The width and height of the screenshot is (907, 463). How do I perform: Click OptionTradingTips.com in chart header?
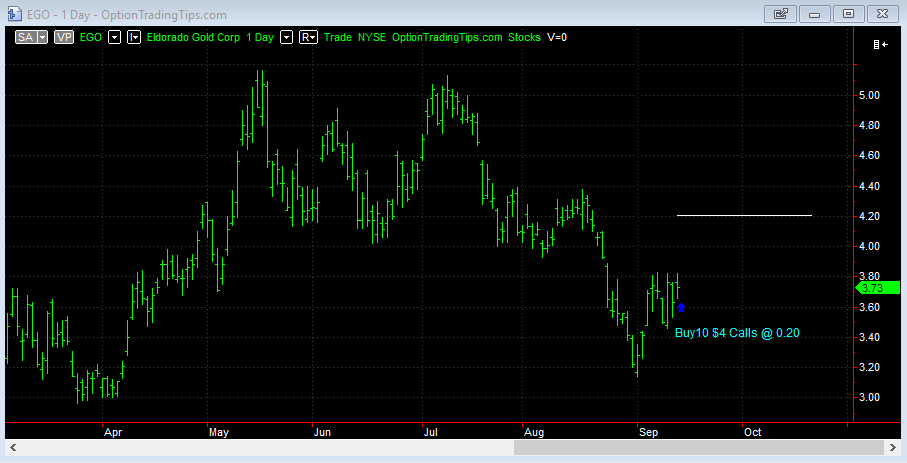447,38
